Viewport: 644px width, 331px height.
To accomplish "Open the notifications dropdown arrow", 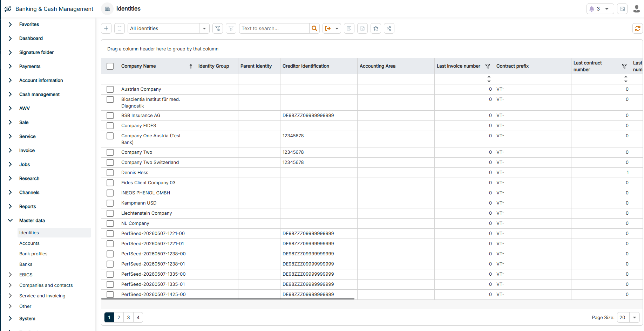I will (x=607, y=9).
